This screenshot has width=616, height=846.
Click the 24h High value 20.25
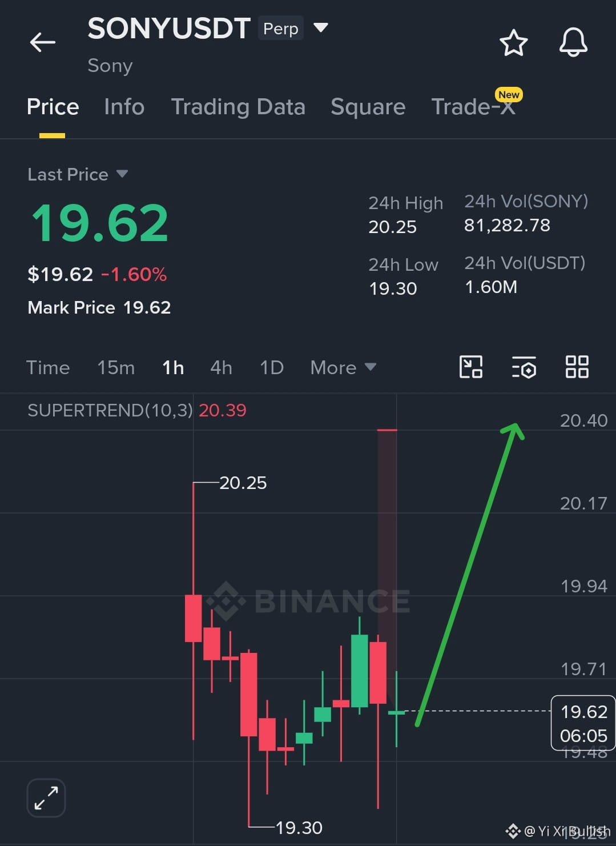[x=392, y=227]
